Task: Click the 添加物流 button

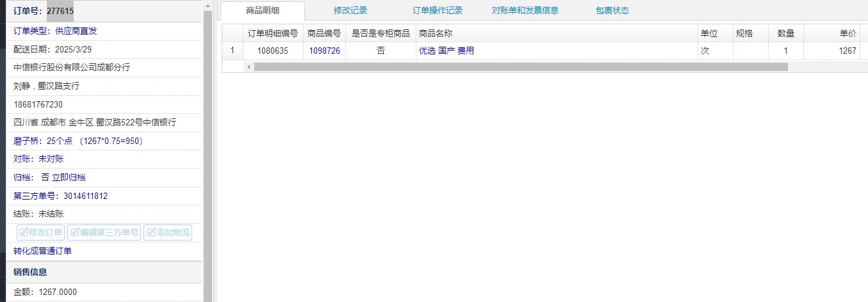Action: coord(168,232)
